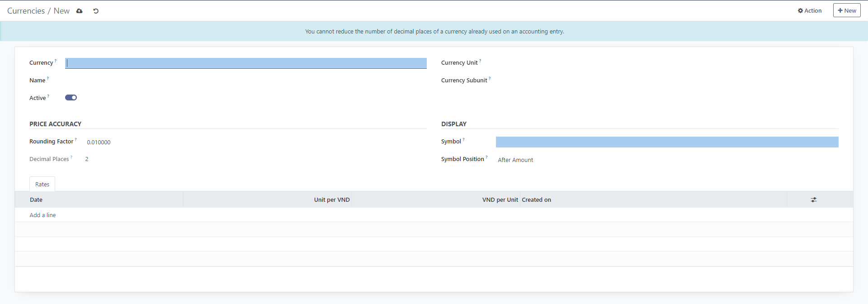Viewport: 868px width, 304px height.
Task: Focus the Currency code input field
Action: (x=245, y=63)
